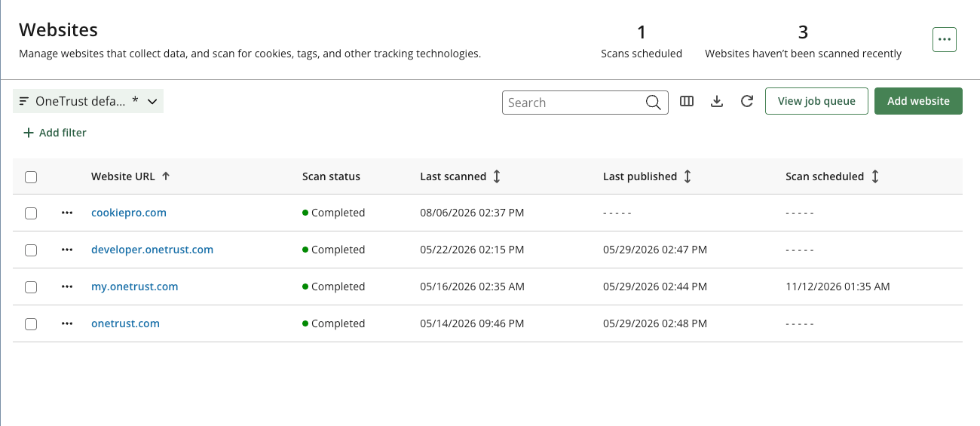Click the 05/14/2026 09:46 PM last scanned date
The image size is (980, 426).
(x=472, y=323)
